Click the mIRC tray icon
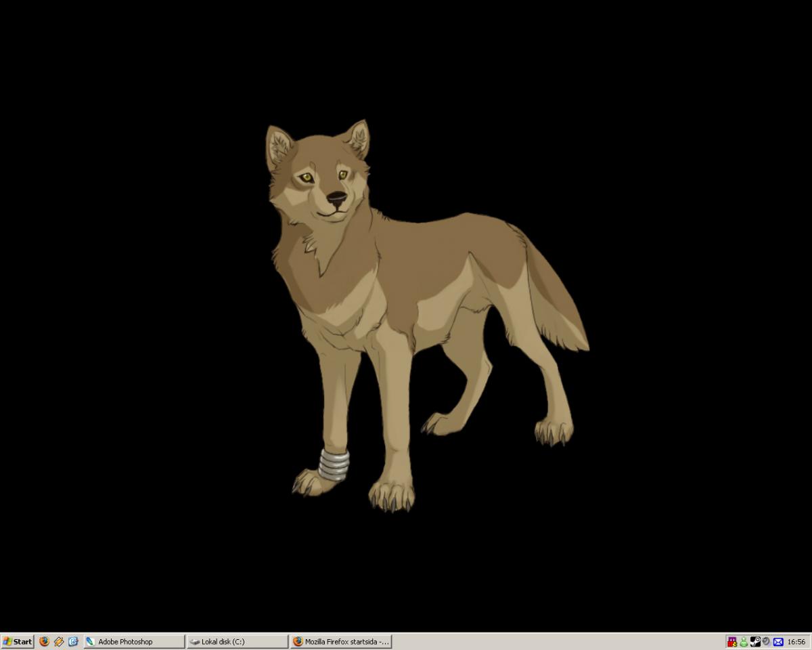812x650 pixels. (732, 641)
